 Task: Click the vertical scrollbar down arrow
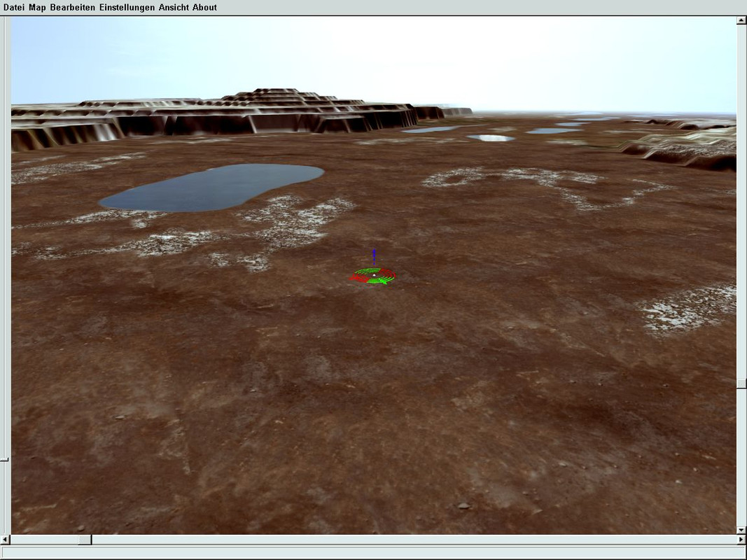(x=741, y=530)
